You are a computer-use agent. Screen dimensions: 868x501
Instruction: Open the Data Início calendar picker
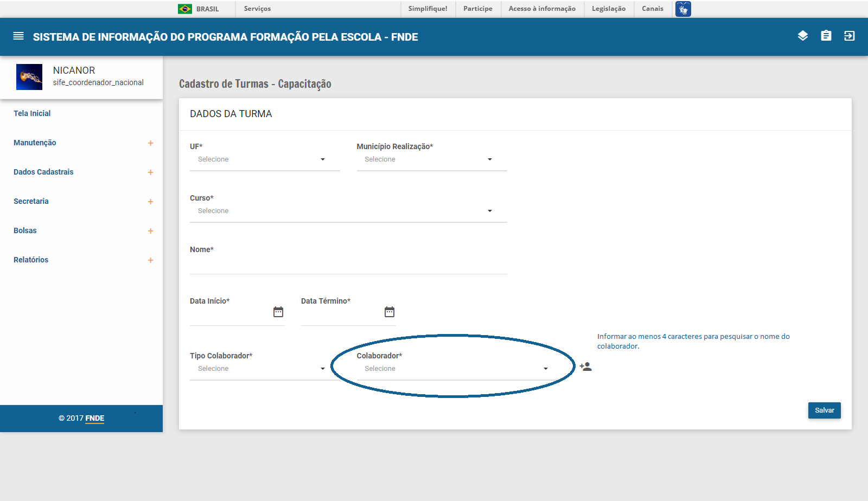[x=278, y=312]
